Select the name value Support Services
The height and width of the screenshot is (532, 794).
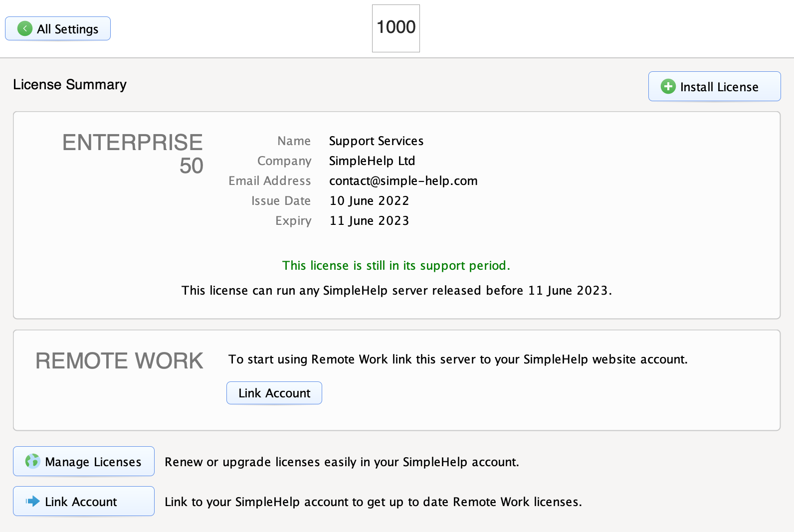coord(377,141)
